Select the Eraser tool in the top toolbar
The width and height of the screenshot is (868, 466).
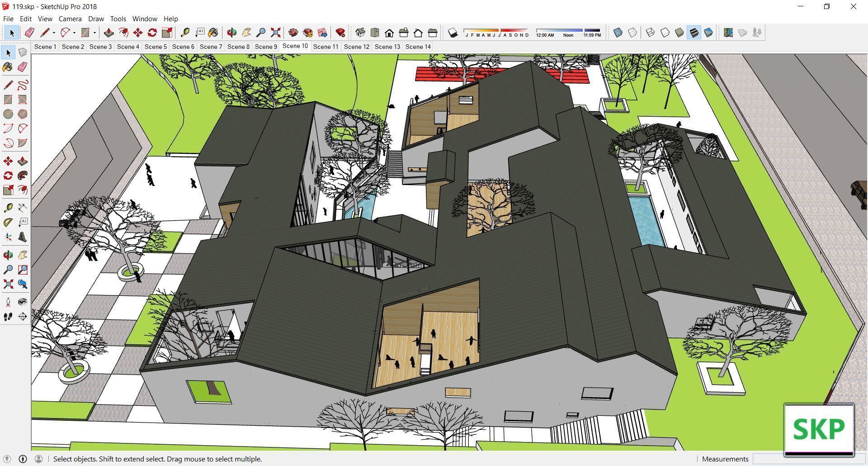29,33
